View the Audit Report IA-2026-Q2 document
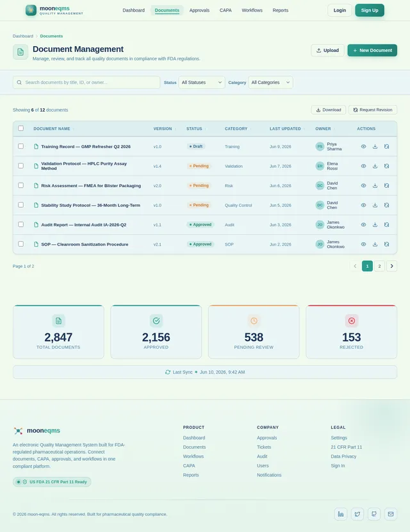Image resolution: width=410 pixels, height=532 pixels. (363, 224)
